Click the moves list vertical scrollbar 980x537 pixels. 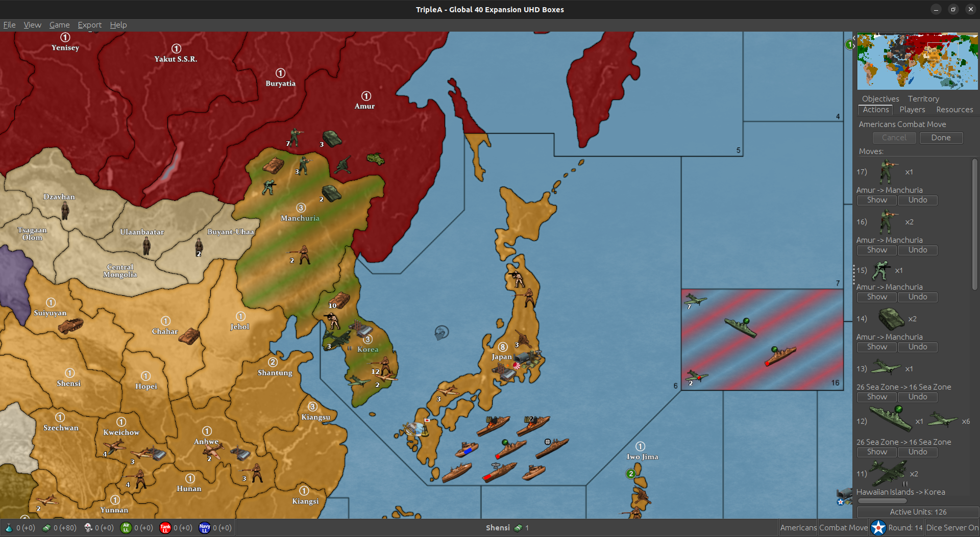pos(974,224)
